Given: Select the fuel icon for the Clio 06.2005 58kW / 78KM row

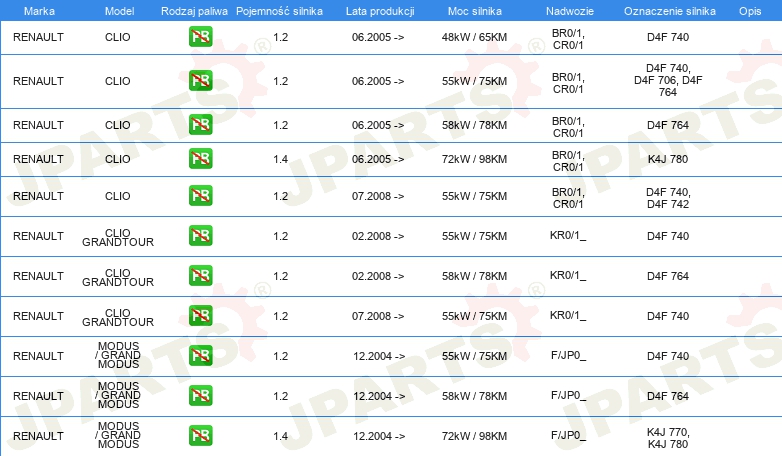Looking at the screenshot, I should pos(200,124).
